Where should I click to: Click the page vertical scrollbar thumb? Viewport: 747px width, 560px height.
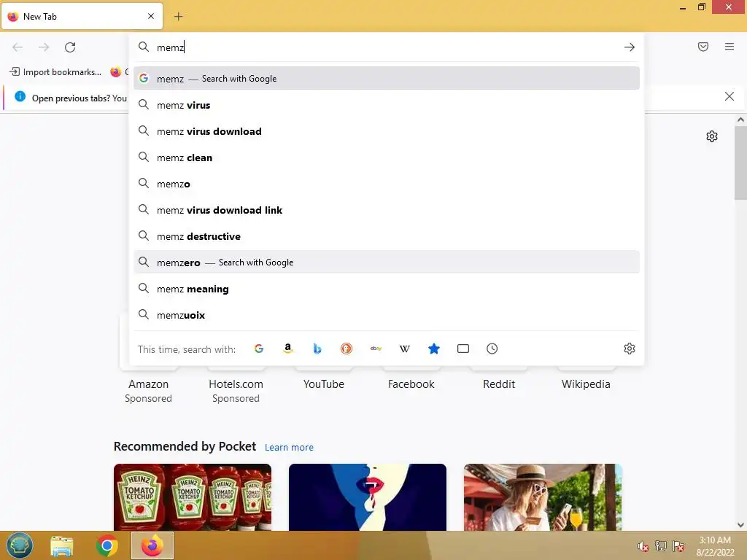(740, 163)
